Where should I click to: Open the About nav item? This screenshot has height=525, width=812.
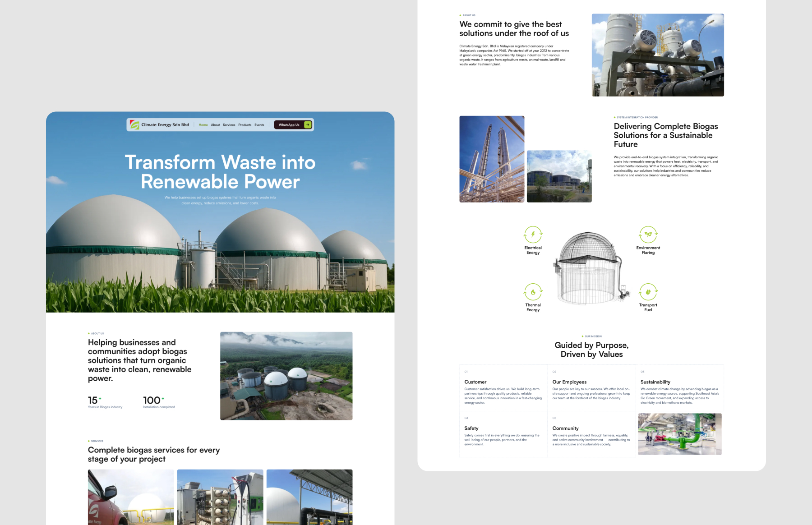point(215,125)
